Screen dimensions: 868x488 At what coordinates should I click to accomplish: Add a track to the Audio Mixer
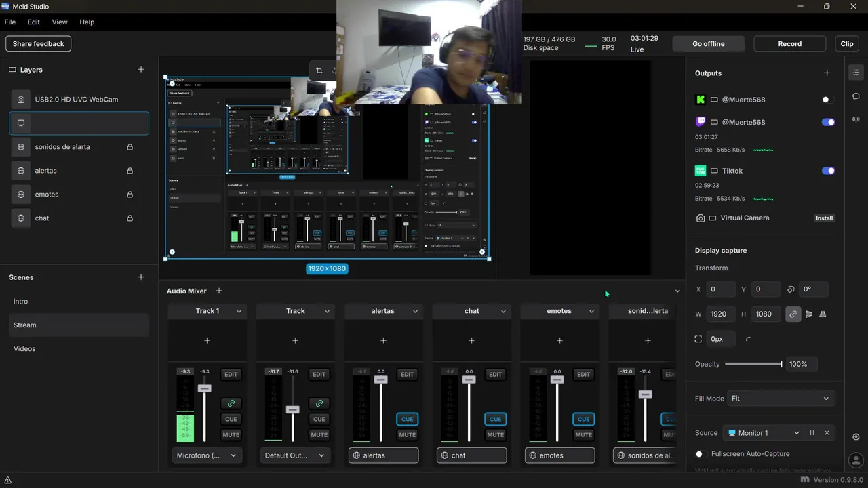219,291
